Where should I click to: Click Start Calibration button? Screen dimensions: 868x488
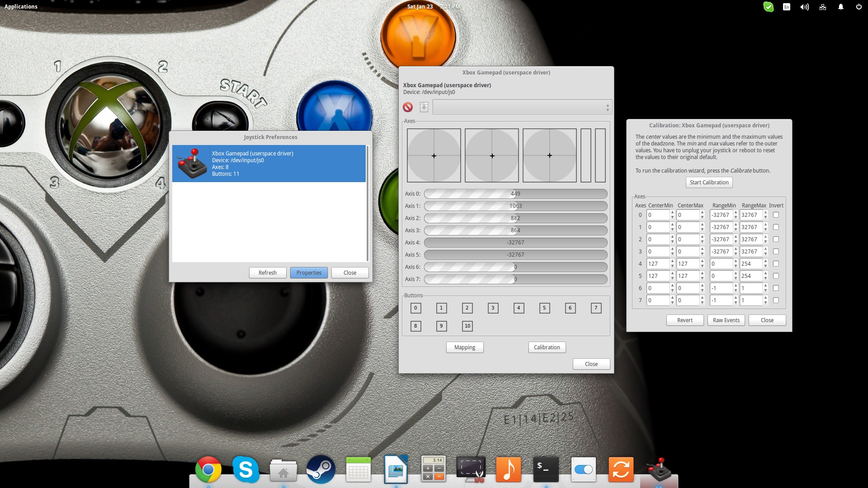[x=709, y=183]
